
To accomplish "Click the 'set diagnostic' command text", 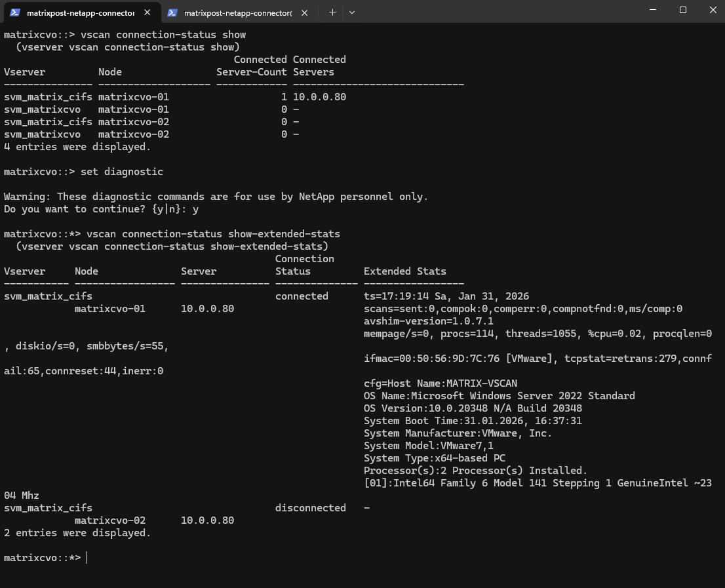I will point(121,172).
